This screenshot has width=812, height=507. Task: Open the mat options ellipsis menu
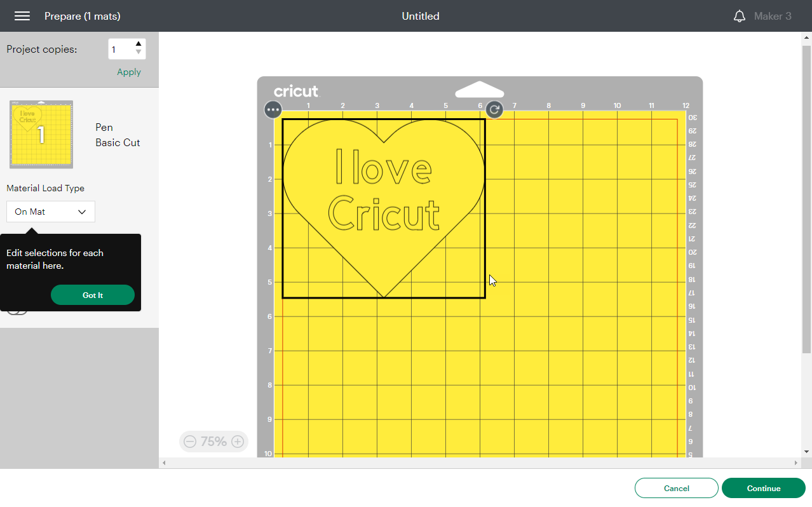tap(273, 109)
